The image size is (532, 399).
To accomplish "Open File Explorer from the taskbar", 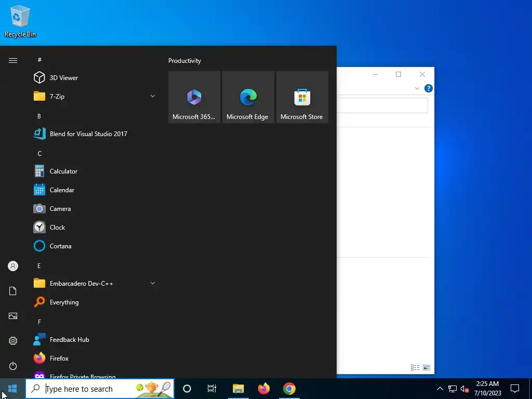I will pyautogui.click(x=238, y=389).
